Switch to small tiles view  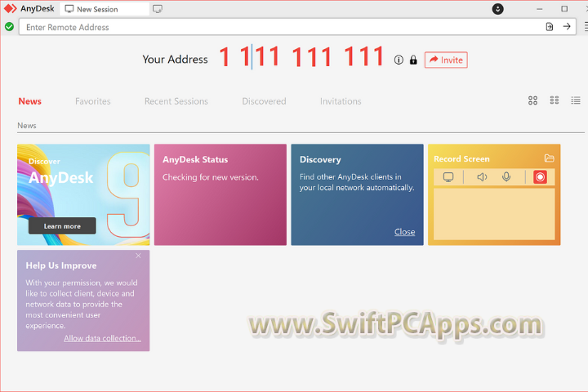click(x=555, y=100)
